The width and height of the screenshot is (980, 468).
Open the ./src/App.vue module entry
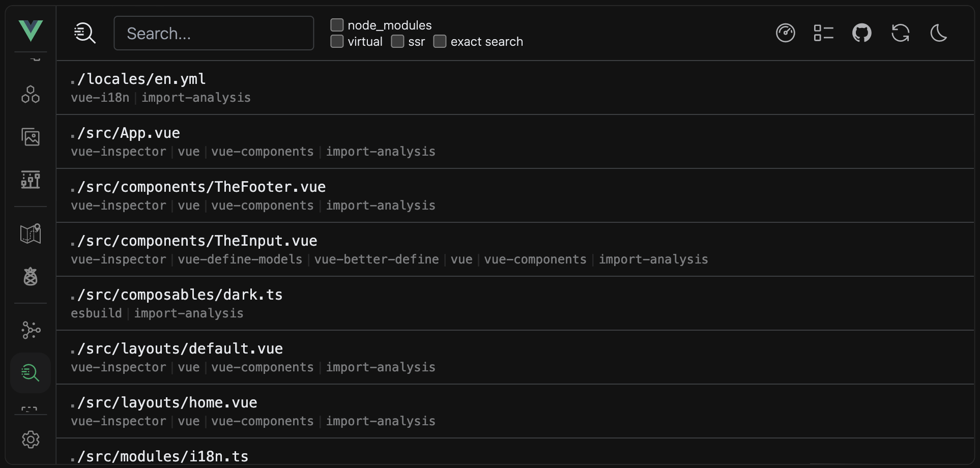click(515, 141)
